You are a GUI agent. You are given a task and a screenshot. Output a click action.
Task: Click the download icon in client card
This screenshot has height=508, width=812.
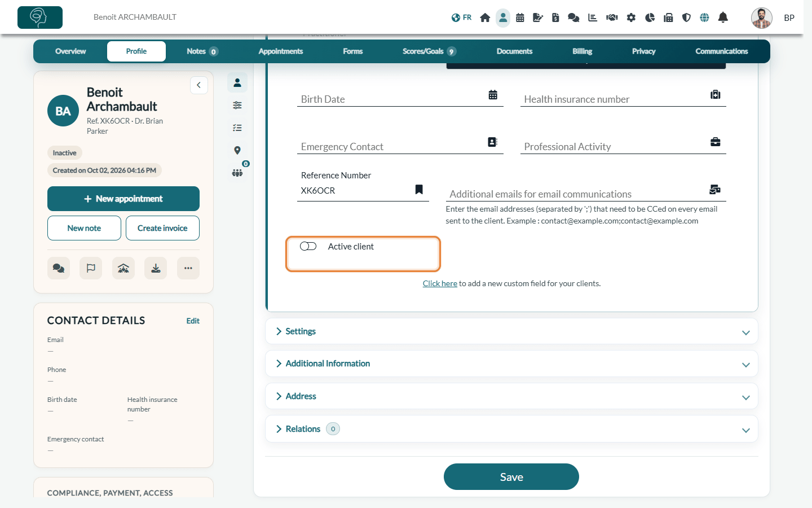pos(156,268)
